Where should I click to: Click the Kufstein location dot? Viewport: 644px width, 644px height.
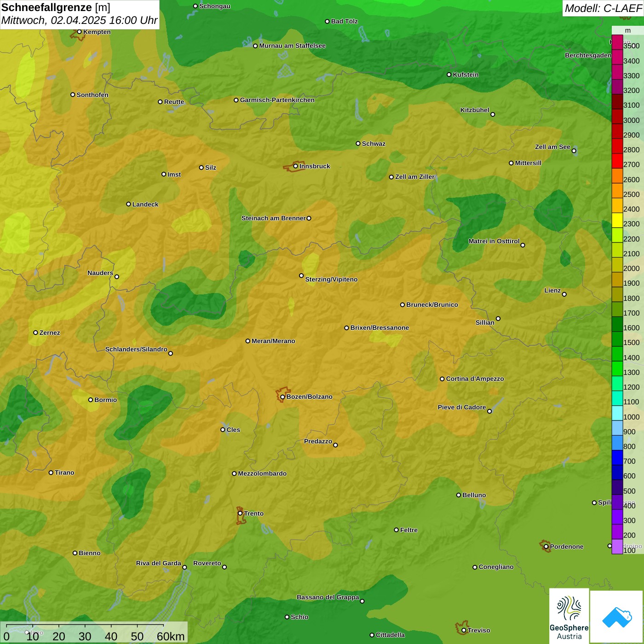[x=449, y=75]
